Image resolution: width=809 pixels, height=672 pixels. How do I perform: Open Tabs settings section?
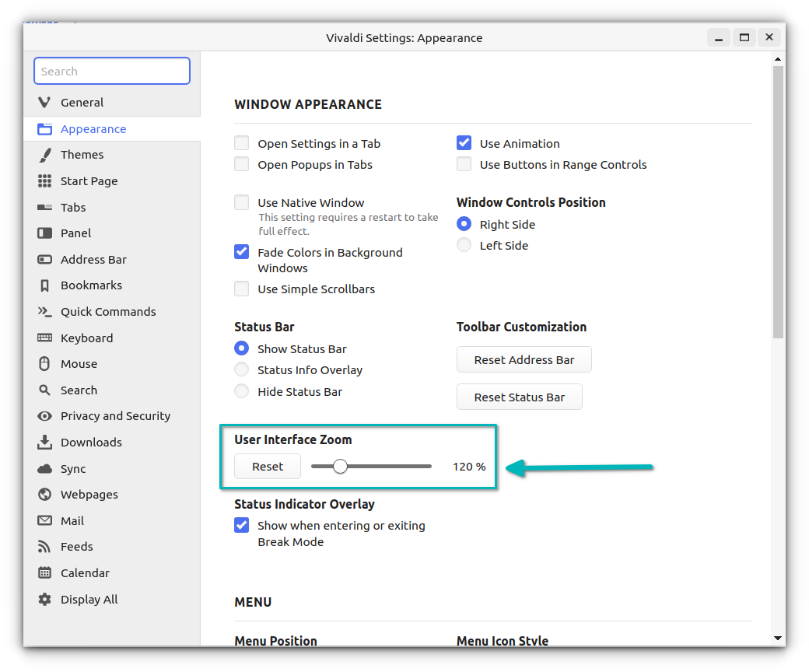tap(112, 208)
